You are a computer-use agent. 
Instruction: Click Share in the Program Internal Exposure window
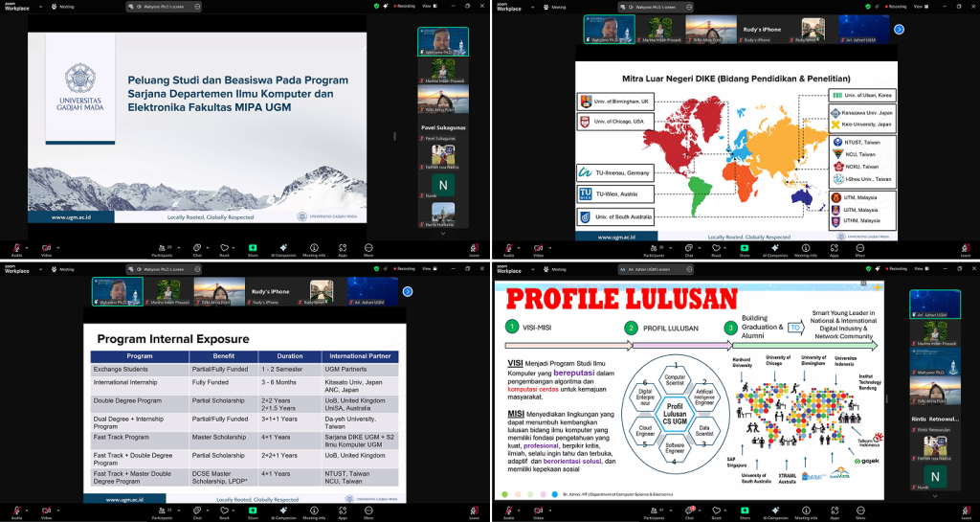[x=253, y=512]
